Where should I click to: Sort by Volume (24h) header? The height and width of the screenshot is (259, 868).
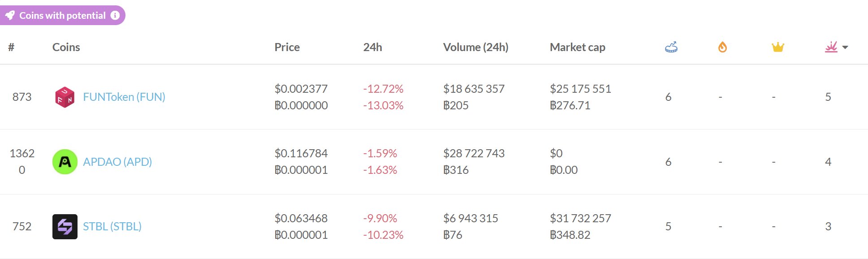[475, 47]
